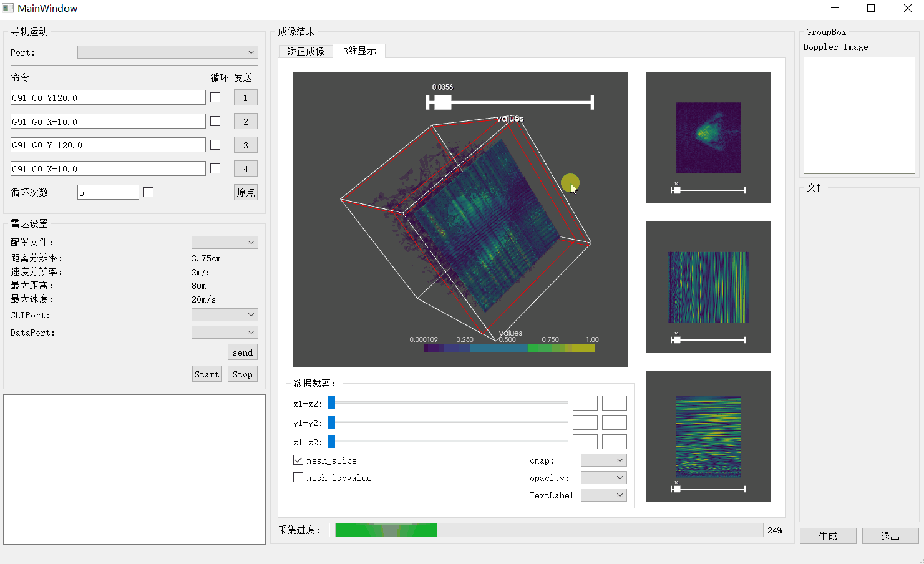This screenshot has height=564, width=924.
Task: Enable the mesh_isovalue checkbox
Action: click(x=298, y=478)
